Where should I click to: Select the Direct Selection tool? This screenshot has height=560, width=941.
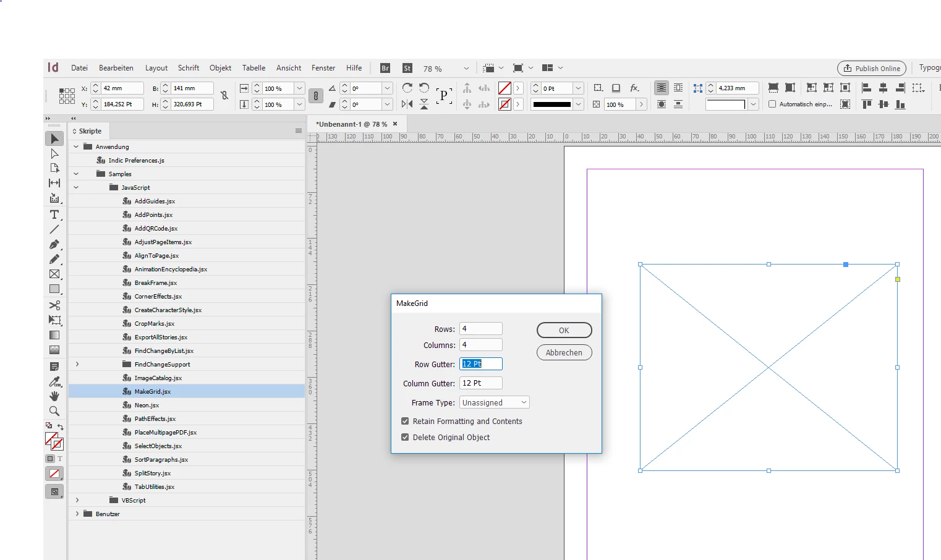[54, 153]
